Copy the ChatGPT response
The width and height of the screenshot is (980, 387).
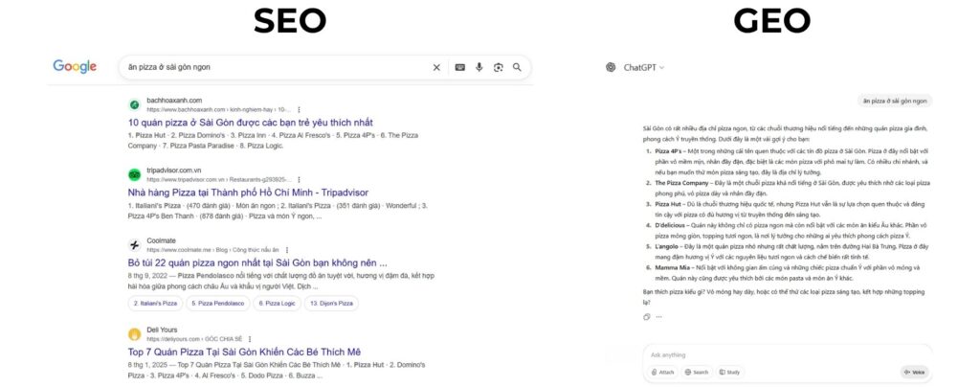point(647,316)
